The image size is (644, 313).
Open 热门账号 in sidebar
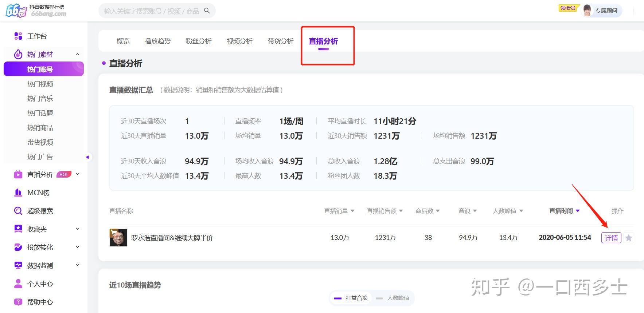pos(44,69)
